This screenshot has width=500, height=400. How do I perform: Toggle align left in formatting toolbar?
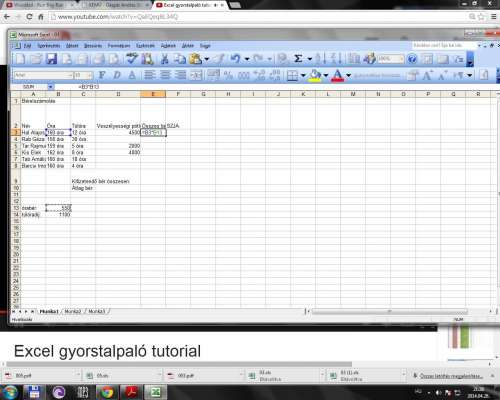(x=149, y=75)
